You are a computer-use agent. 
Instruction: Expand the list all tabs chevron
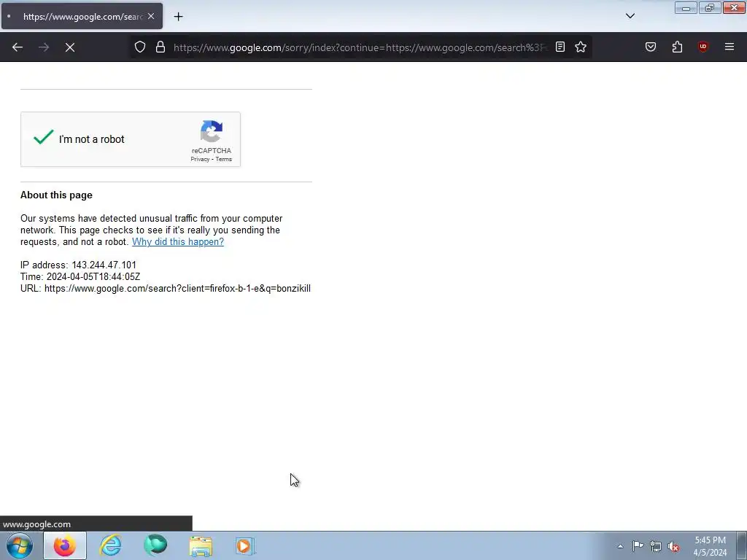pos(630,16)
